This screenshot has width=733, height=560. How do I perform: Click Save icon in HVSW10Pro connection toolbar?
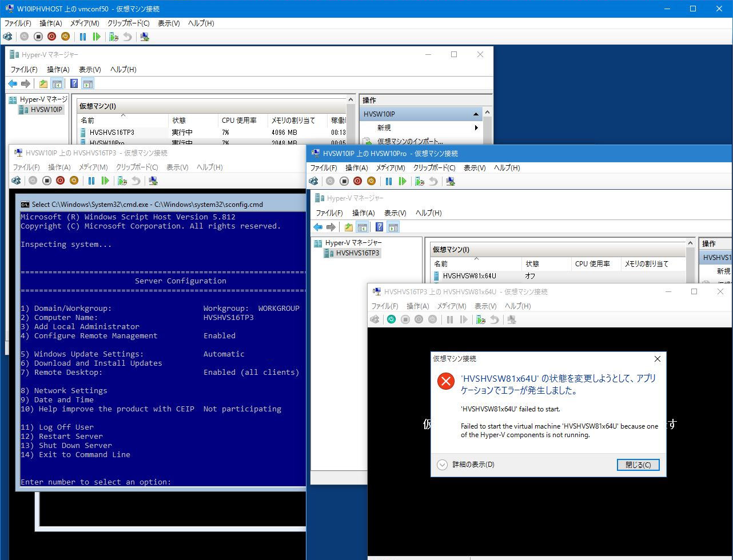[x=371, y=181]
